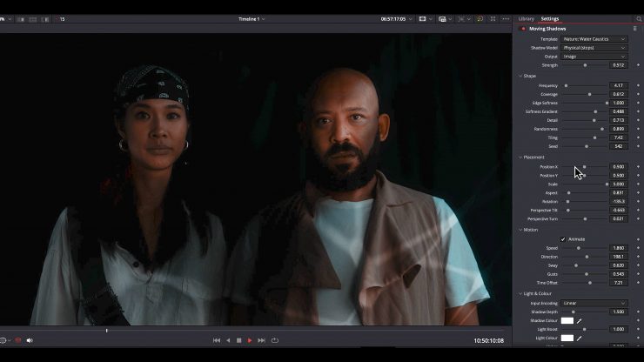Add keyframe for Strength parameter
Screen dimensions: 644x362
638,65
